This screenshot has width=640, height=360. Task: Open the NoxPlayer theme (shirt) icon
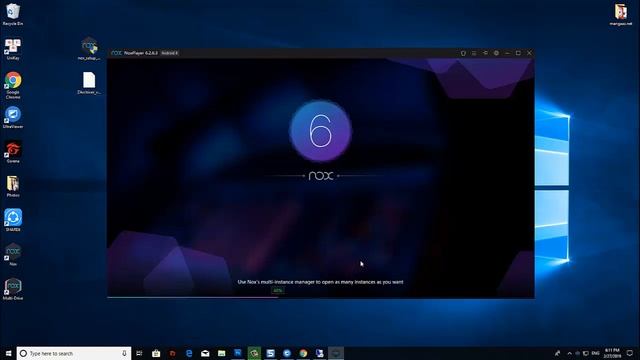[x=463, y=53]
